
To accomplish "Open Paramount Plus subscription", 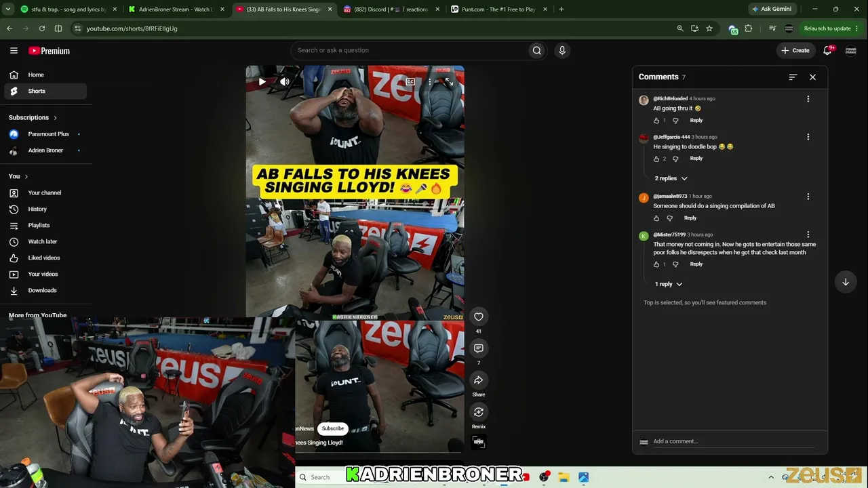I will coord(45,134).
